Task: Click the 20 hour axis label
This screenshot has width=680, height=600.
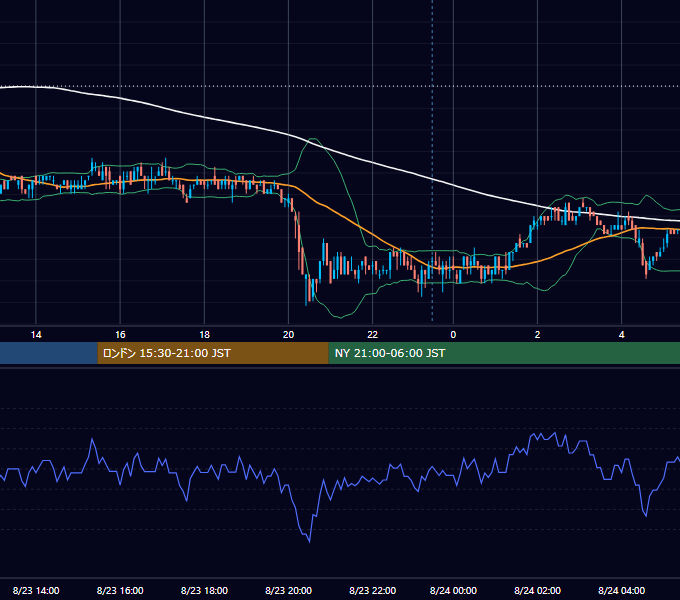Action: point(288,335)
